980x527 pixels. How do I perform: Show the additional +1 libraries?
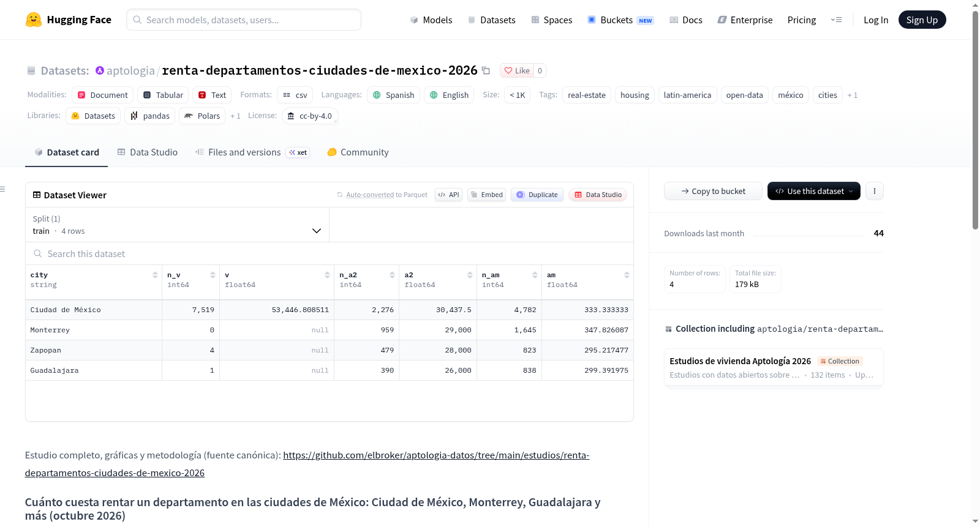pos(235,116)
